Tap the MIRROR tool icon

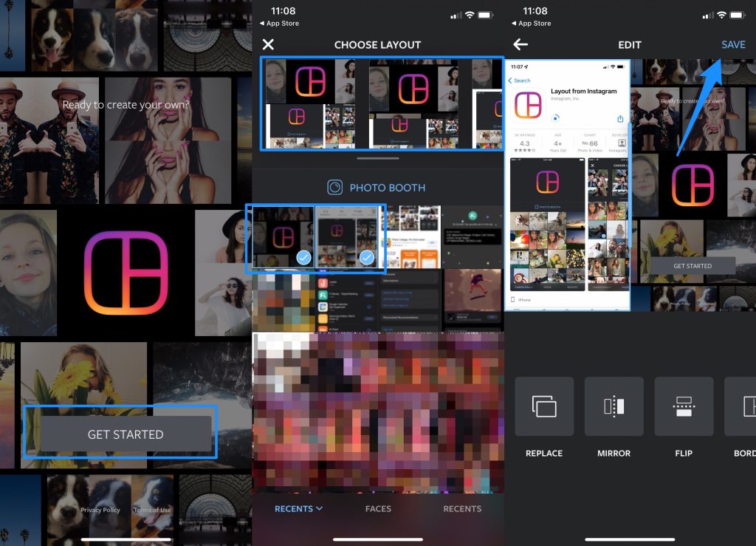tap(614, 406)
